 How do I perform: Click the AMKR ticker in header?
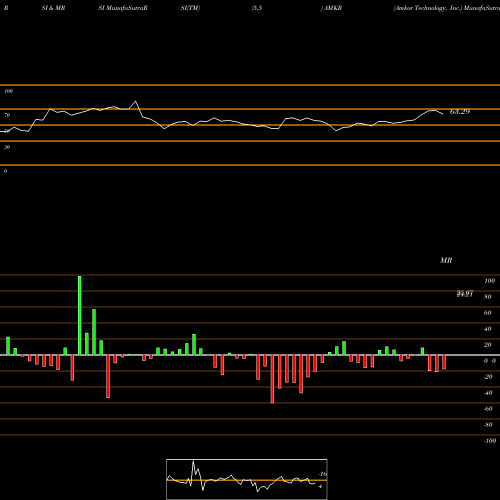tap(333, 8)
